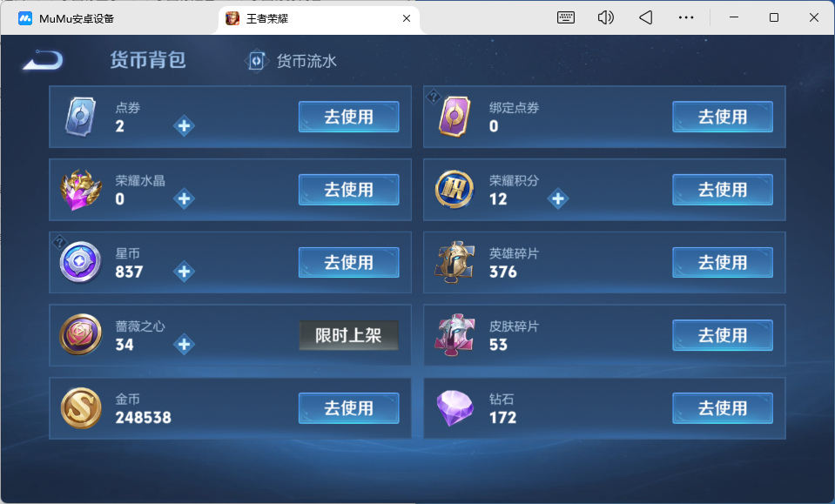Click the back arrow icon

[x=44, y=59]
